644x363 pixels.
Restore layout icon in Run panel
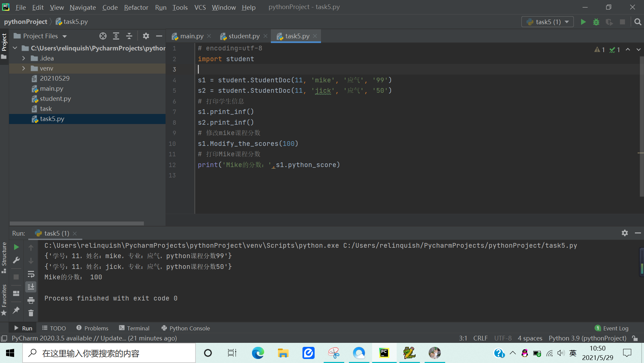point(16,293)
